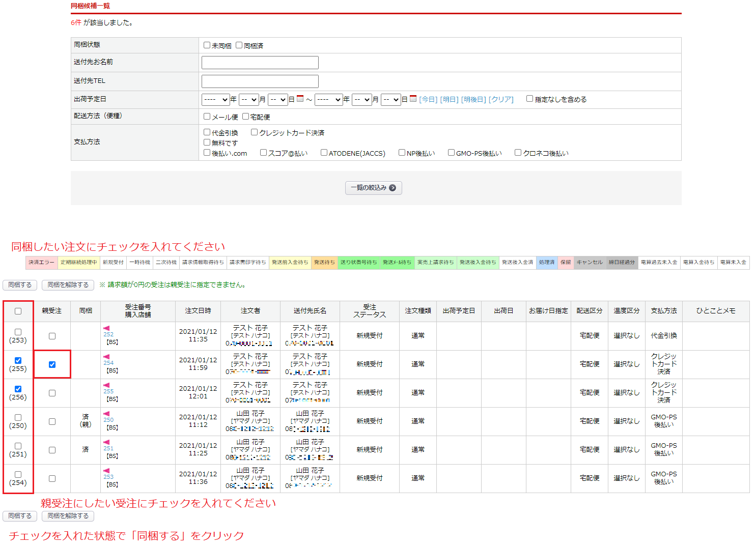Expand the start year dropdown for 出荷予定日
This screenshot has height=546, width=756.
(x=215, y=100)
